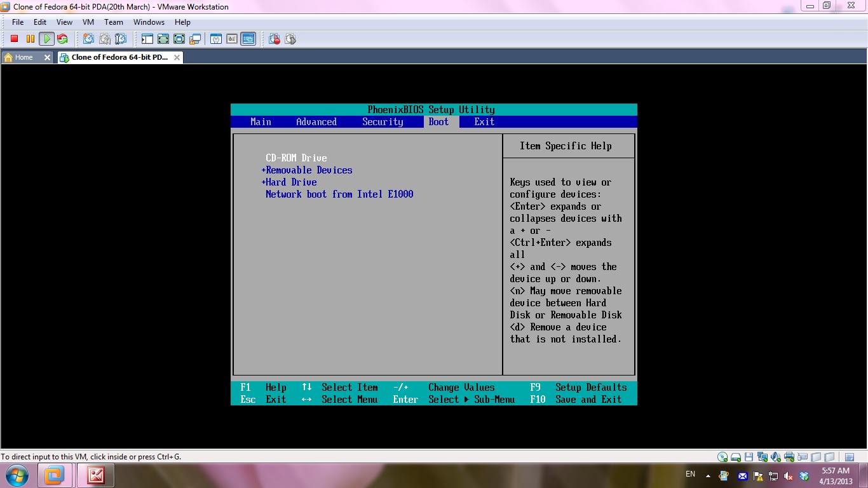This screenshot has height=488, width=868.
Task: Select the BIOS Advanced menu tab
Action: tap(316, 122)
